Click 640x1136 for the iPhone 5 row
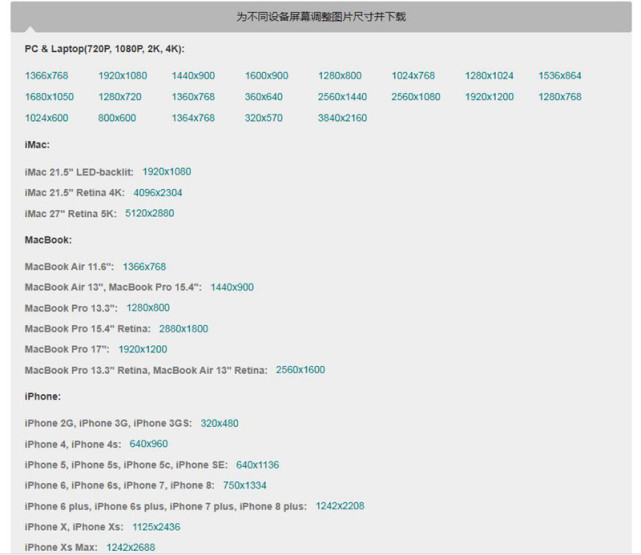This screenshot has height=555, width=641. coord(258,465)
